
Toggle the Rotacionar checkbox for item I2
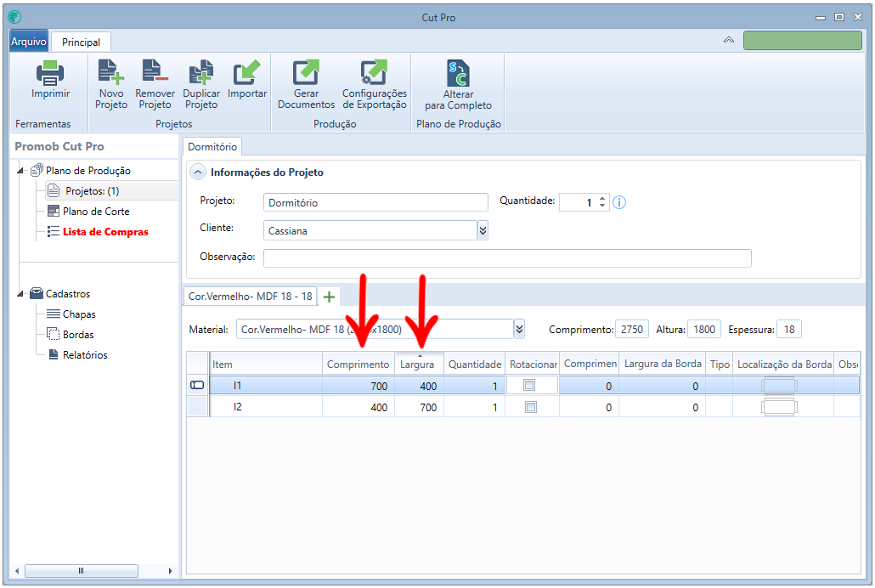pyautogui.click(x=531, y=406)
